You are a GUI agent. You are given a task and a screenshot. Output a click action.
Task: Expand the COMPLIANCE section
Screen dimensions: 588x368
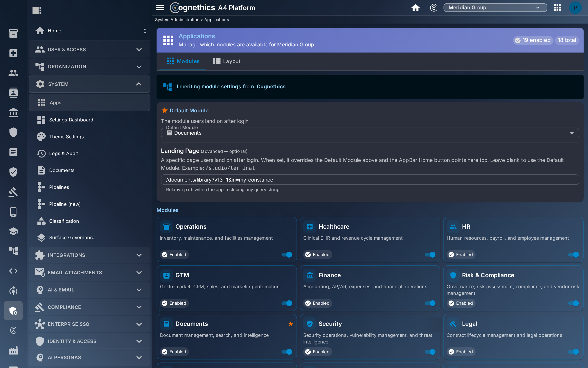pos(89,307)
